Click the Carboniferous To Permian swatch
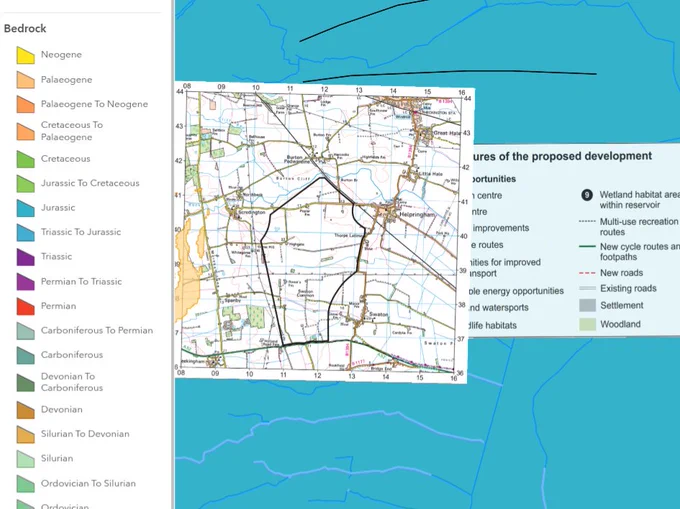This screenshot has width=680, height=509. (26, 331)
